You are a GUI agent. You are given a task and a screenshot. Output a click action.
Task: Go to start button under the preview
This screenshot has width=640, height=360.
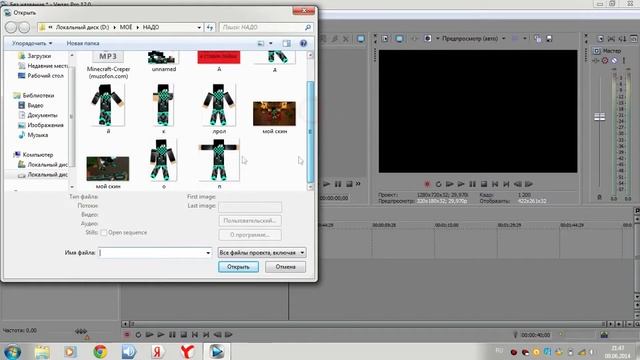point(495,184)
